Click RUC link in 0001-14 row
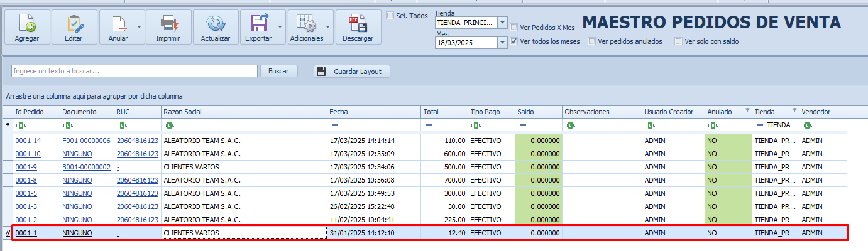 138,141
